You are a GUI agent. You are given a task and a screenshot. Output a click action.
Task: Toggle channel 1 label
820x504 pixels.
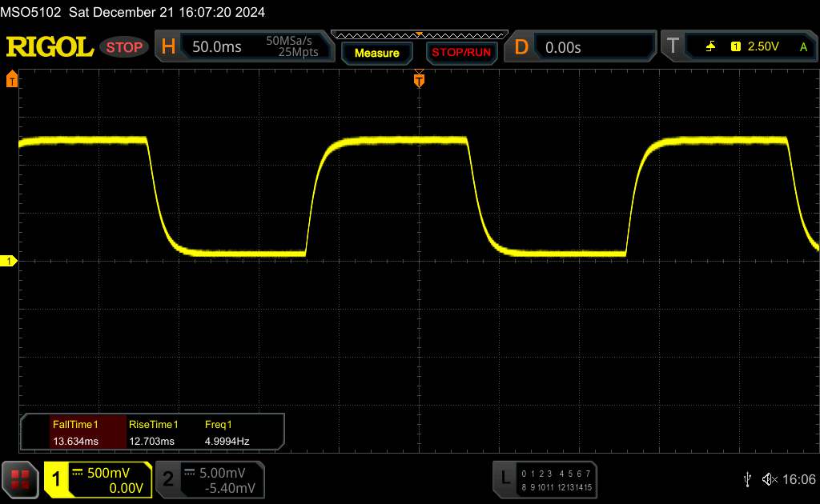pos(57,479)
